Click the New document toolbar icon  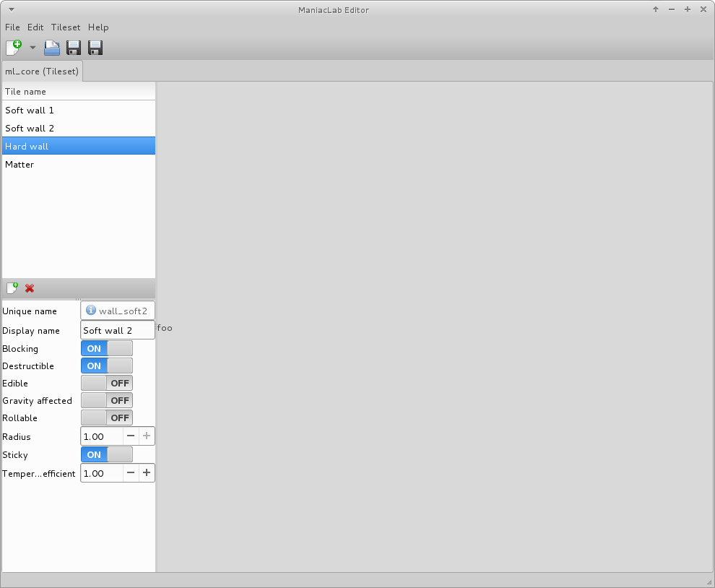pyautogui.click(x=14, y=48)
